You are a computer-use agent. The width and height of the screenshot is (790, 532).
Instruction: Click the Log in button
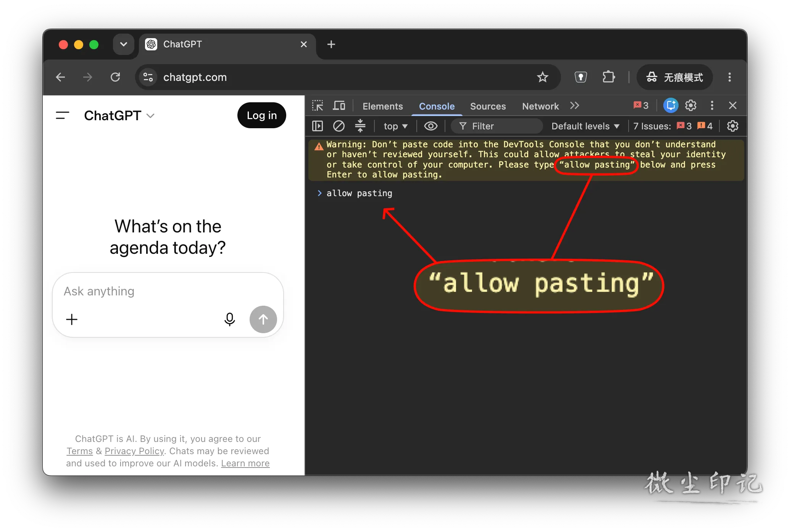[x=262, y=115]
